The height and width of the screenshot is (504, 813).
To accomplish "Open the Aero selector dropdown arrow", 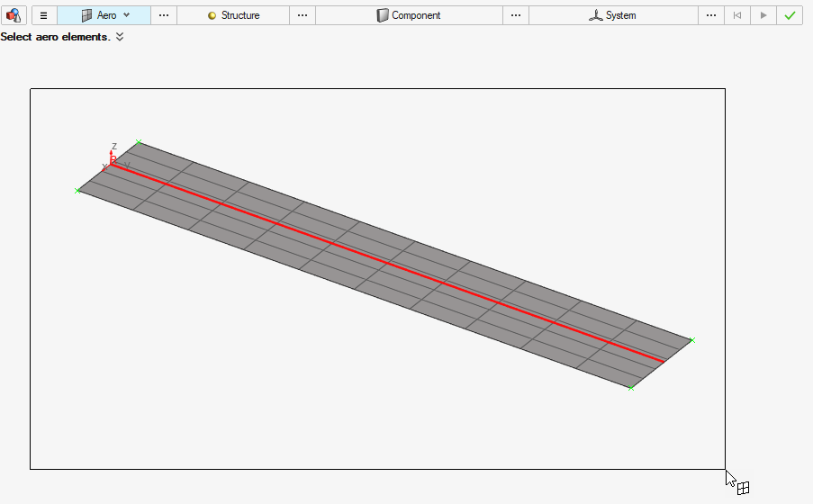I will (x=127, y=15).
